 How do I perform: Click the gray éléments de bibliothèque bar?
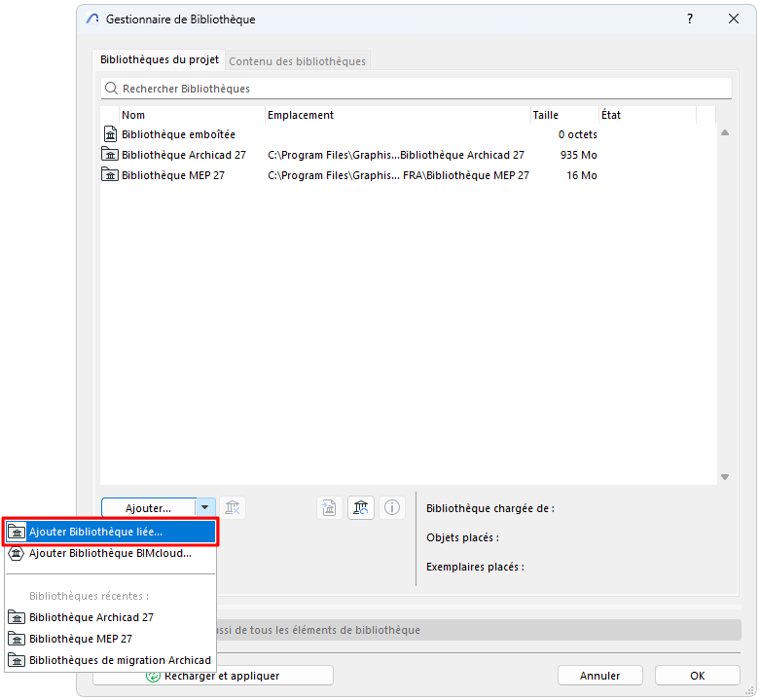tap(479, 630)
